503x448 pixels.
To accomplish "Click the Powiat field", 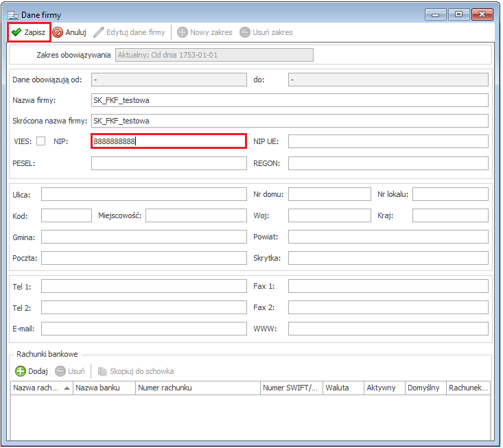I will point(388,237).
